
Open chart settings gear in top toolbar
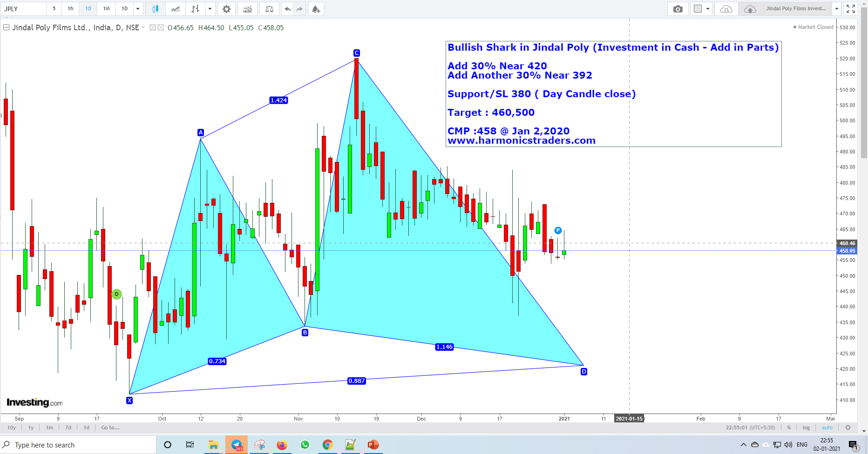[x=226, y=9]
